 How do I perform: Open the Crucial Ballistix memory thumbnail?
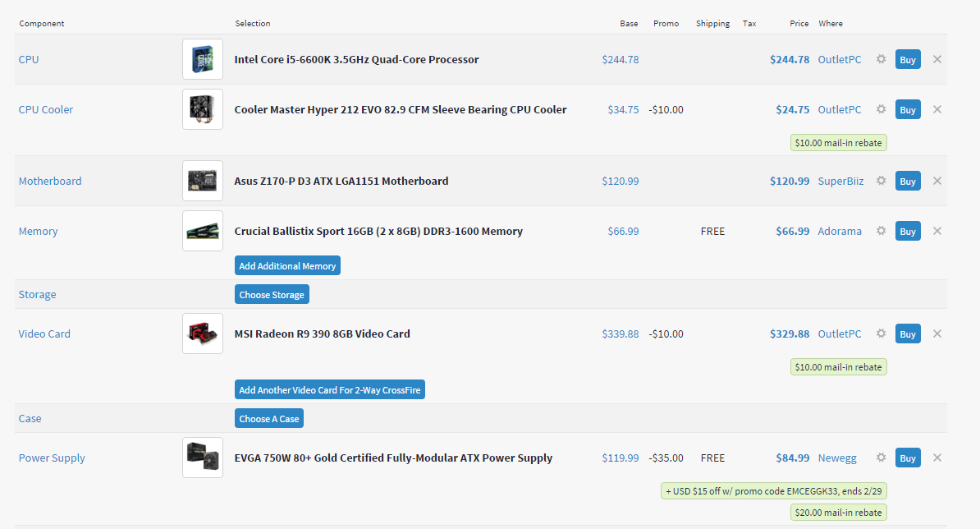pos(203,231)
